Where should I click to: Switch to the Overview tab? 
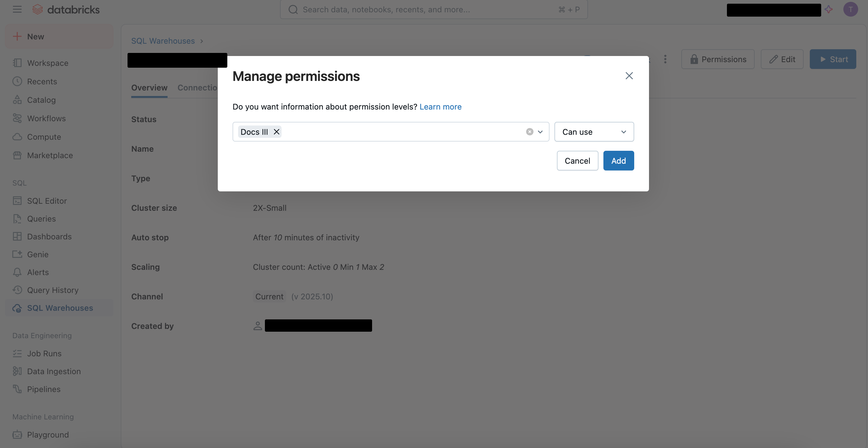pyautogui.click(x=149, y=87)
